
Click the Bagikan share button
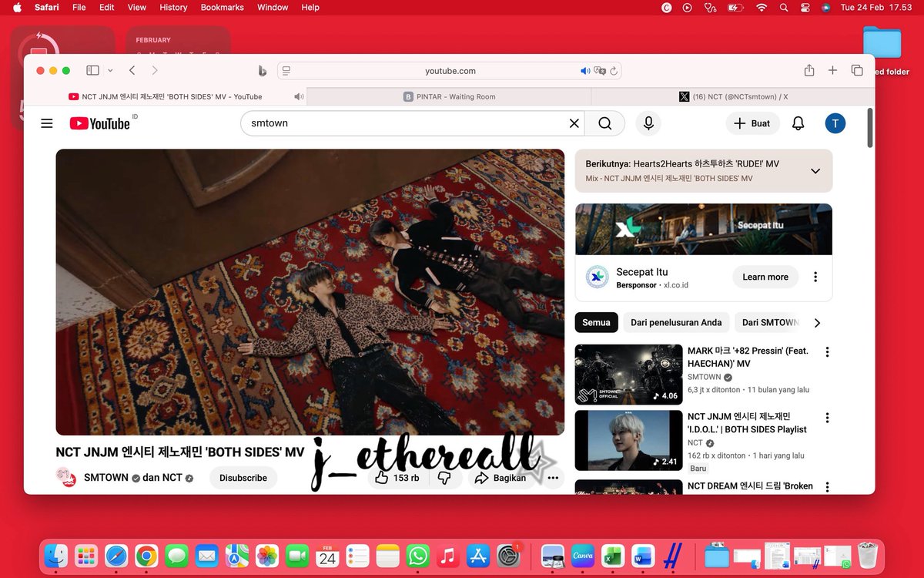pos(500,478)
